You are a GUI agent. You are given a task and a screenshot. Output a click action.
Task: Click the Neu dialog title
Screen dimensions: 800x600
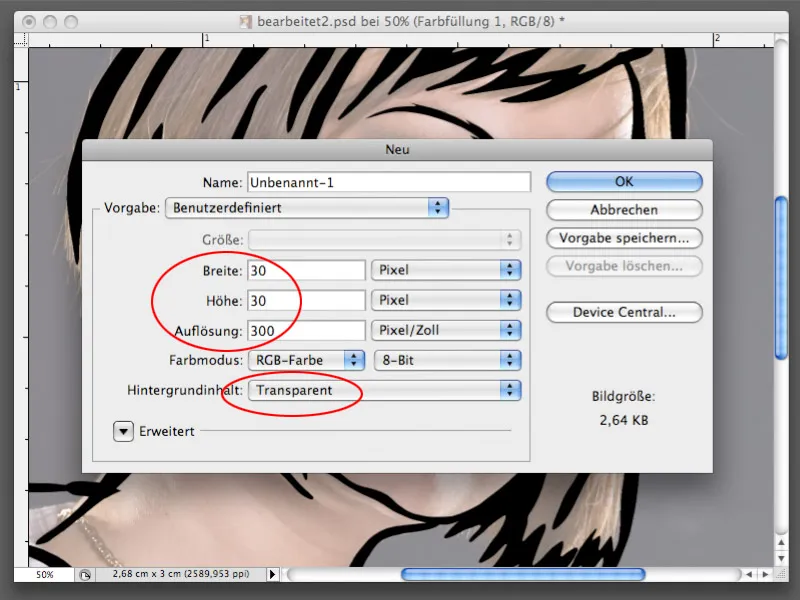click(x=397, y=149)
